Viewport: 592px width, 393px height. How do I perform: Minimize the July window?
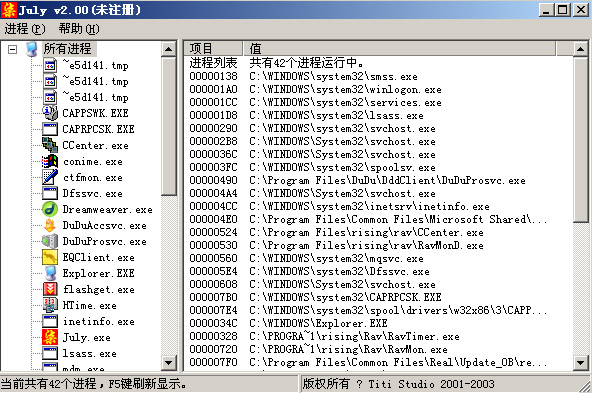546,10
